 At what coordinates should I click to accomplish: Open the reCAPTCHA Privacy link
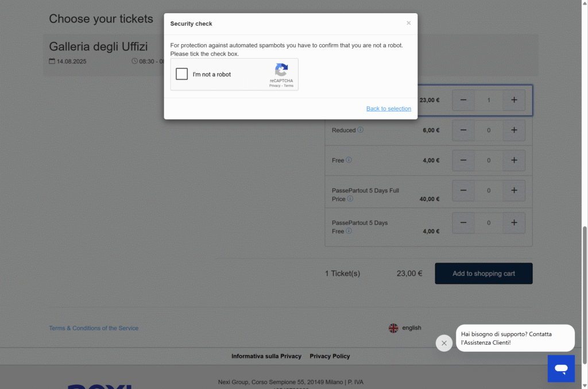tap(274, 86)
